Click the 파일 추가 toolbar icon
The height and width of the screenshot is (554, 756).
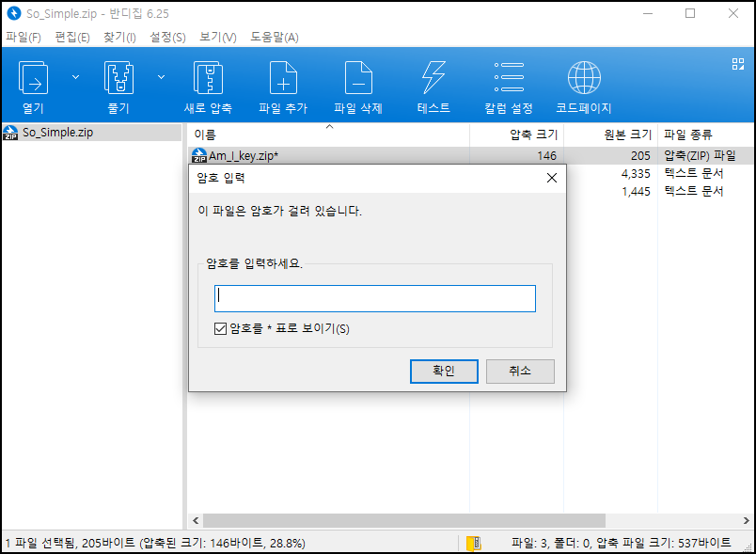click(x=283, y=78)
